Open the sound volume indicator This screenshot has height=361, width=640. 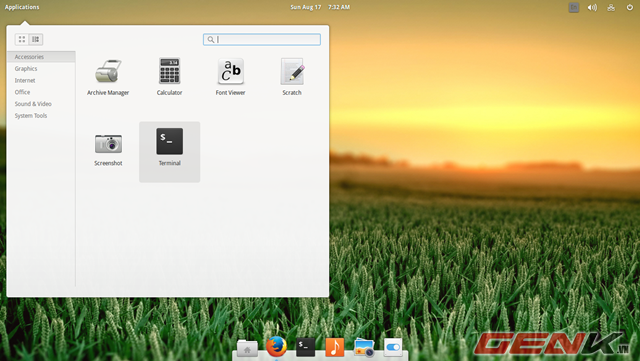pos(592,7)
